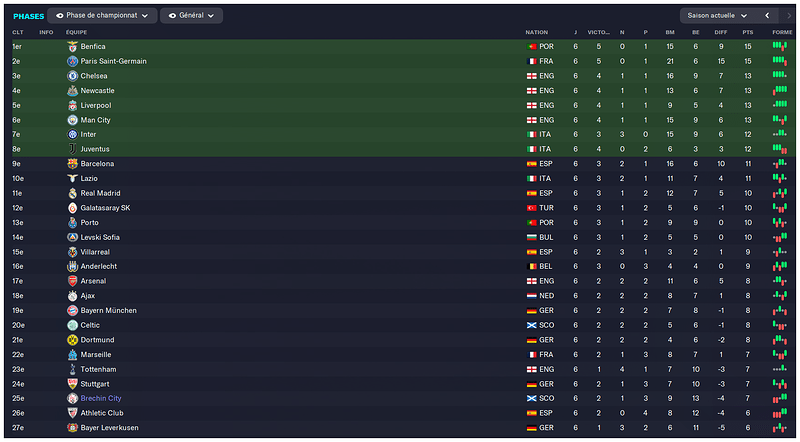Screen dimensions: 800x442
Task: Click the Bayer Leverkusen club crest
Action: coord(72,428)
